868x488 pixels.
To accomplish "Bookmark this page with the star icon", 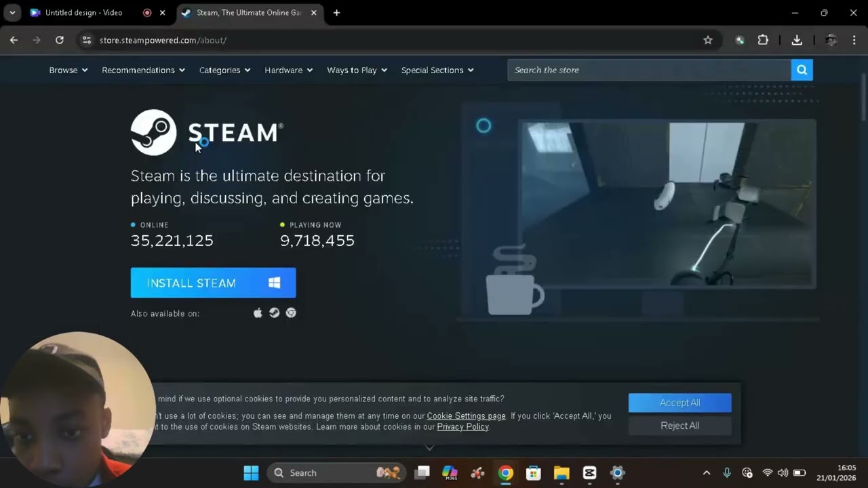I will click(708, 40).
